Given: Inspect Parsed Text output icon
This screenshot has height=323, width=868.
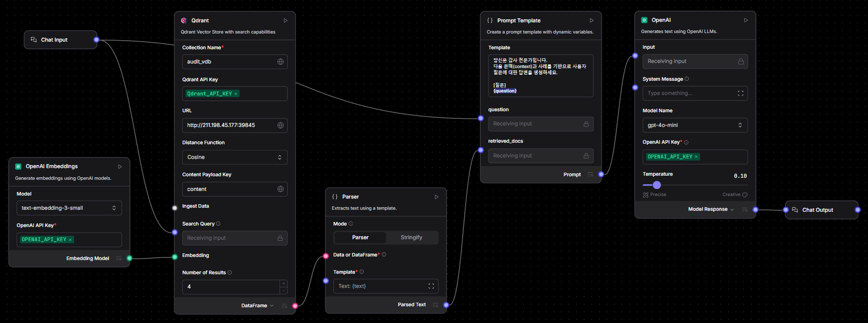Looking at the screenshot, I should [x=435, y=305].
